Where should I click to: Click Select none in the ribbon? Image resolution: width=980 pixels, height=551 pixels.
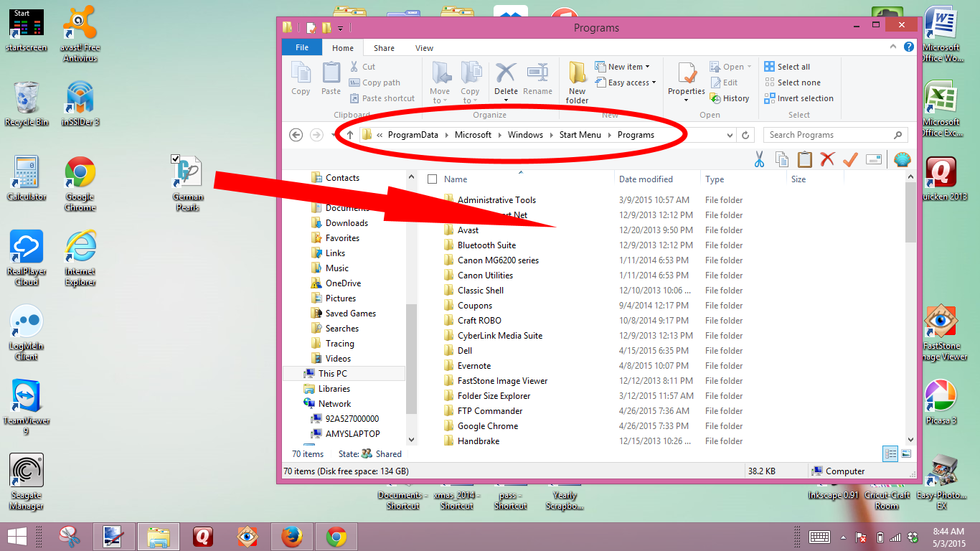[x=792, y=83]
